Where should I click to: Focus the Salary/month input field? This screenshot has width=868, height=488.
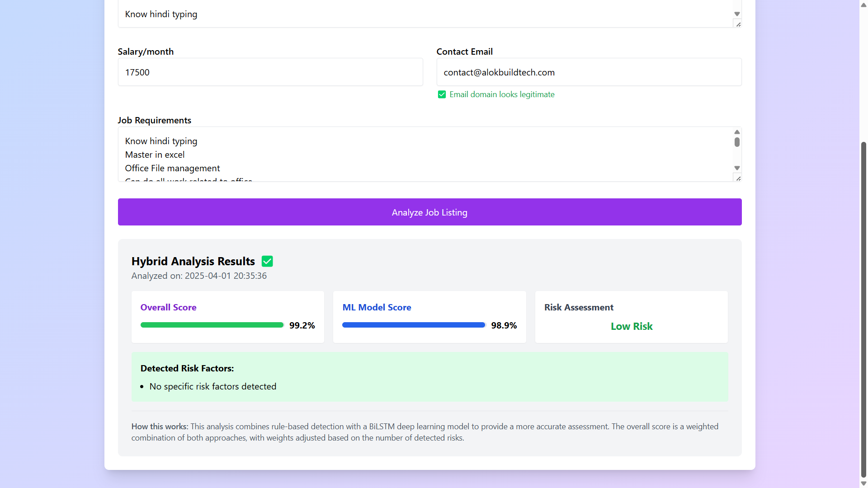coord(270,72)
